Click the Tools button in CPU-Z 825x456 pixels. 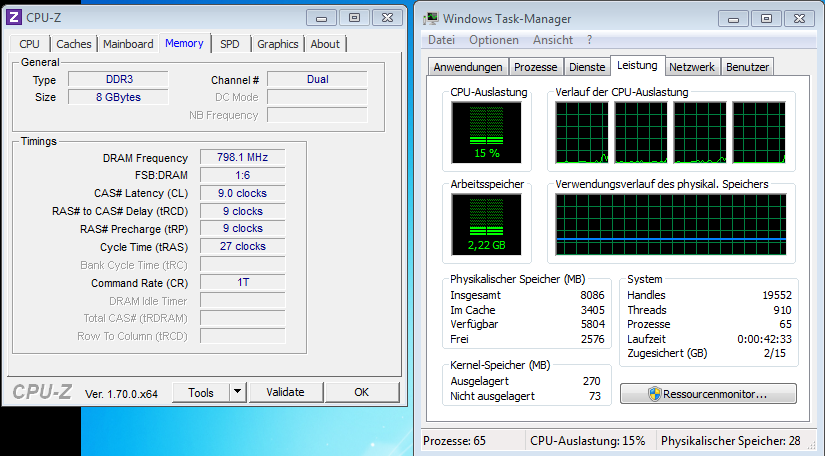[201, 392]
